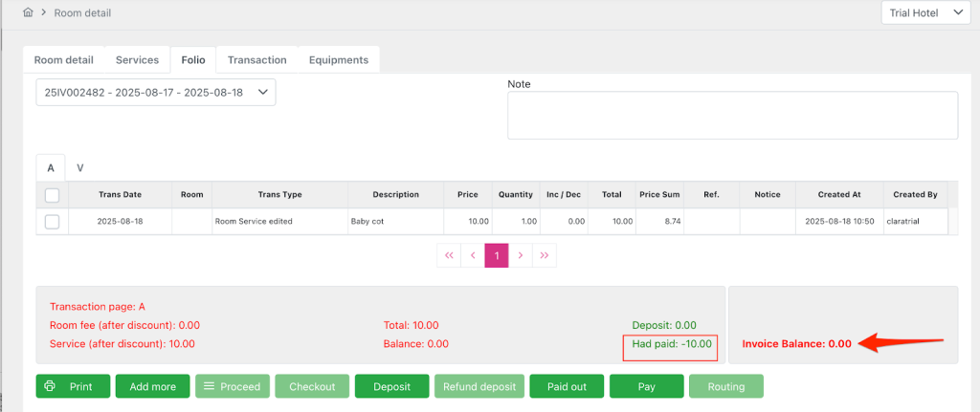980x412 pixels.
Task: Click the home icon in breadcrumb
Action: pyautogui.click(x=29, y=13)
